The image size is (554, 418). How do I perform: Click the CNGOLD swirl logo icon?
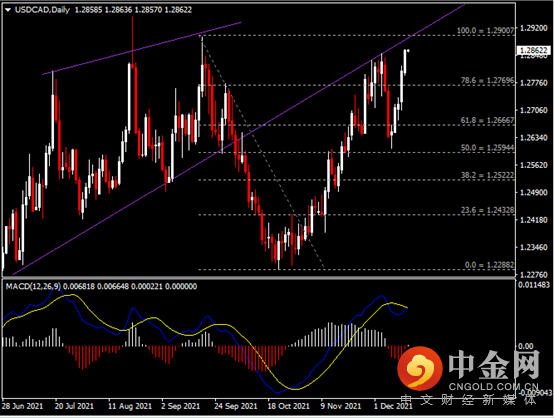[420, 368]
